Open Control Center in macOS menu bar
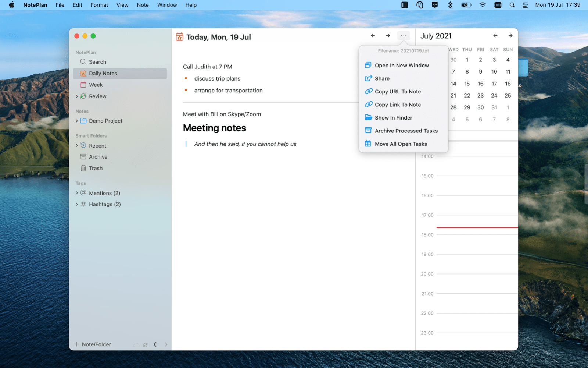 [526, 5]
